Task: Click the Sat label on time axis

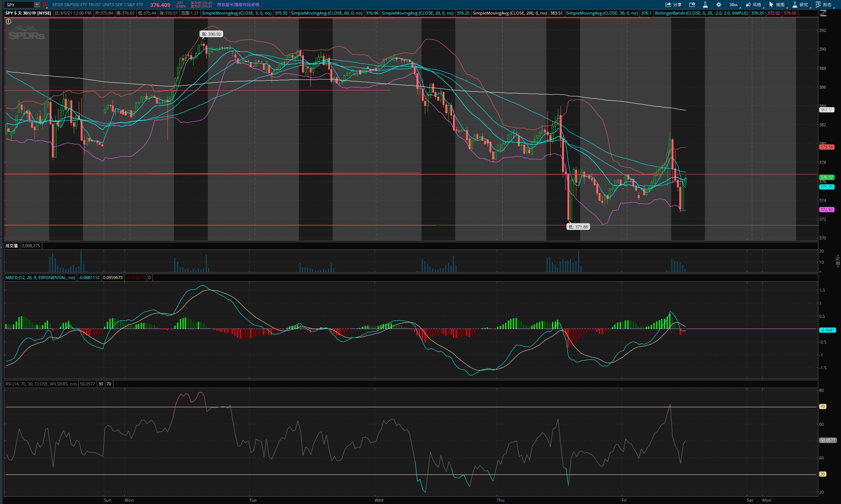Action: (x=750, y=500)
